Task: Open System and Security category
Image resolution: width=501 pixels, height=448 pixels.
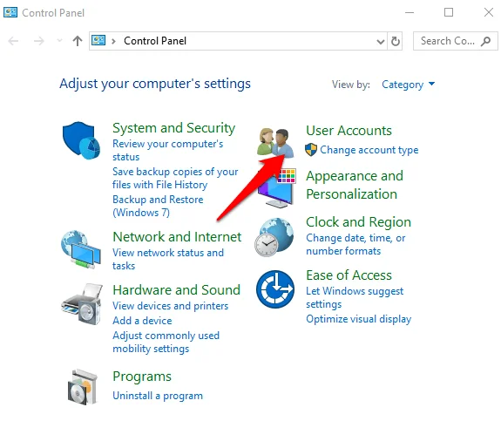Action: coord(173,128)
